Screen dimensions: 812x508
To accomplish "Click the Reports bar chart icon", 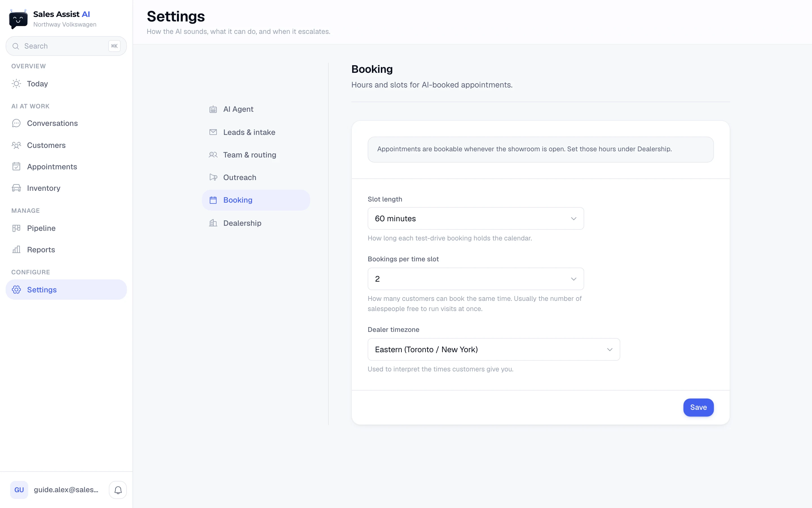I will 16,250.
